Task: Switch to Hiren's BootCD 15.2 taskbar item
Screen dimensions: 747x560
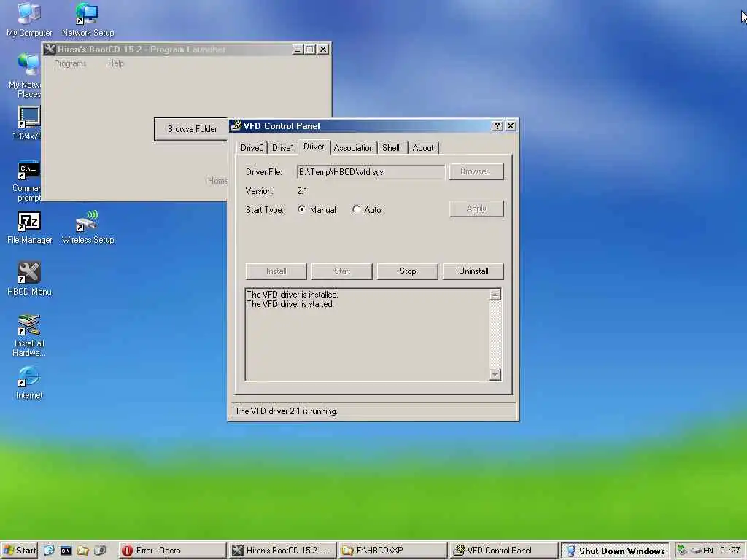Action: pyautogui.click(x=282, y=551)
